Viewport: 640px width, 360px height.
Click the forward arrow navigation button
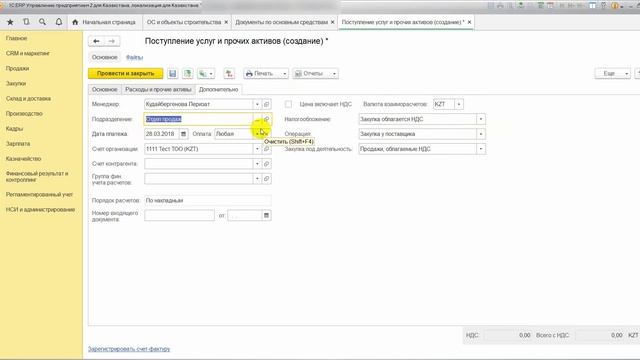[x=112, y=41]
